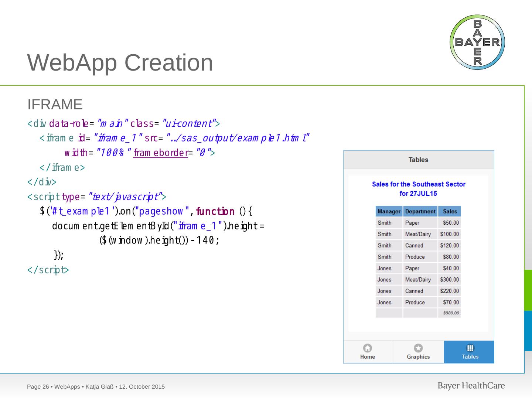Image resolution: width=532 pixels, height=399 pixels.
Task: Click the closing </iframe> tag line
Action: [62, 168]
